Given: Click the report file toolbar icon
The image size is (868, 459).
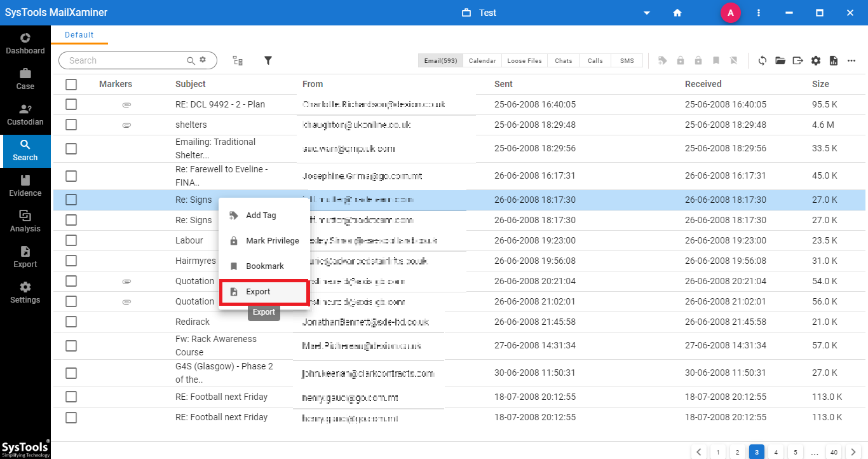Looking at the screenshot, I should point(834,60).
